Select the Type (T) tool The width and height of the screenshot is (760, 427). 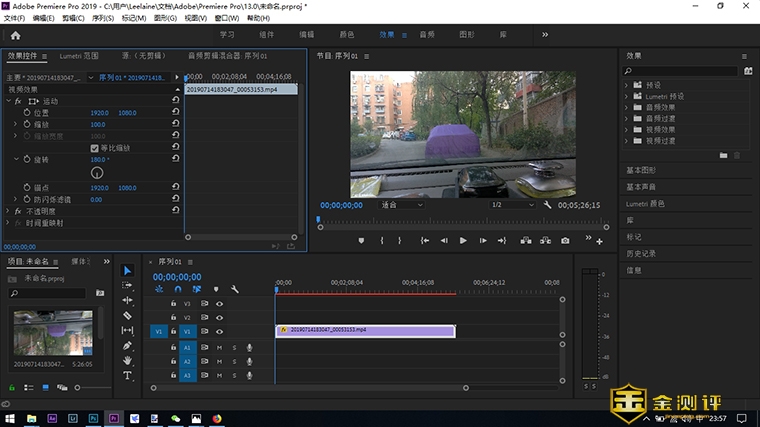pos(127,376)
